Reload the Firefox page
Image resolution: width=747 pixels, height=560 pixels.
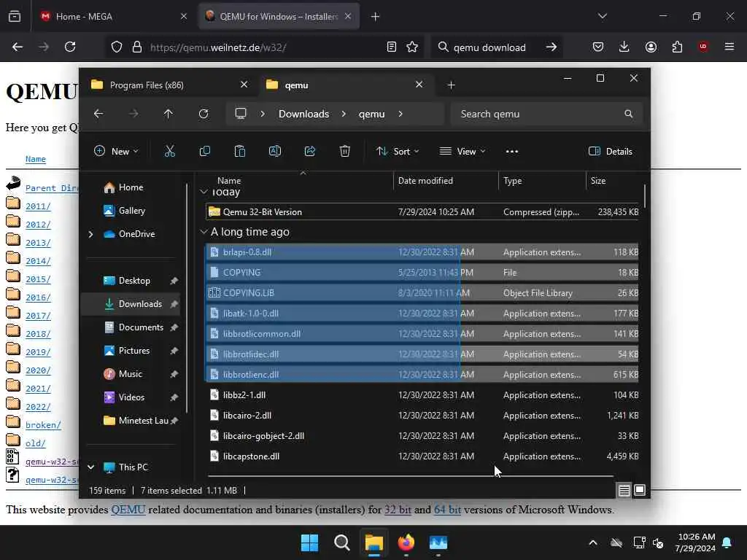point(70,47)
